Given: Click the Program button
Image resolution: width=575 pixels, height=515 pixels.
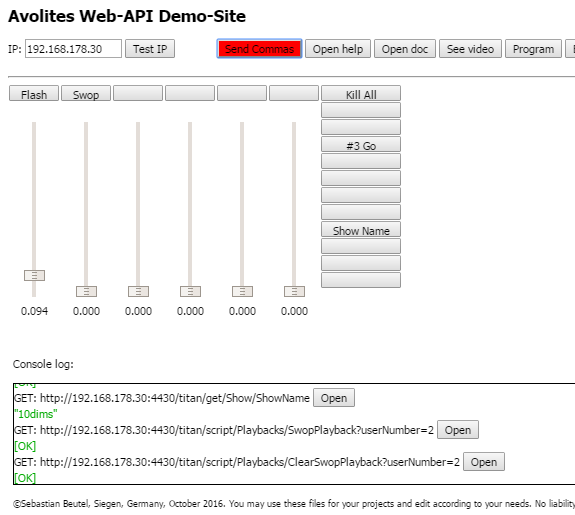Looking at the screenshot, I should (x=533, y=49).
